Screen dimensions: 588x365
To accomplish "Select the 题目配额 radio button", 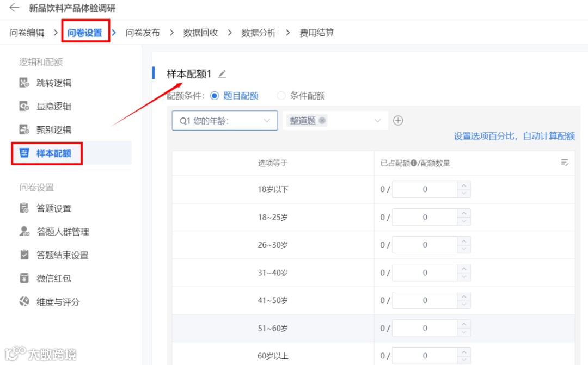I will [x=215, y=96].
